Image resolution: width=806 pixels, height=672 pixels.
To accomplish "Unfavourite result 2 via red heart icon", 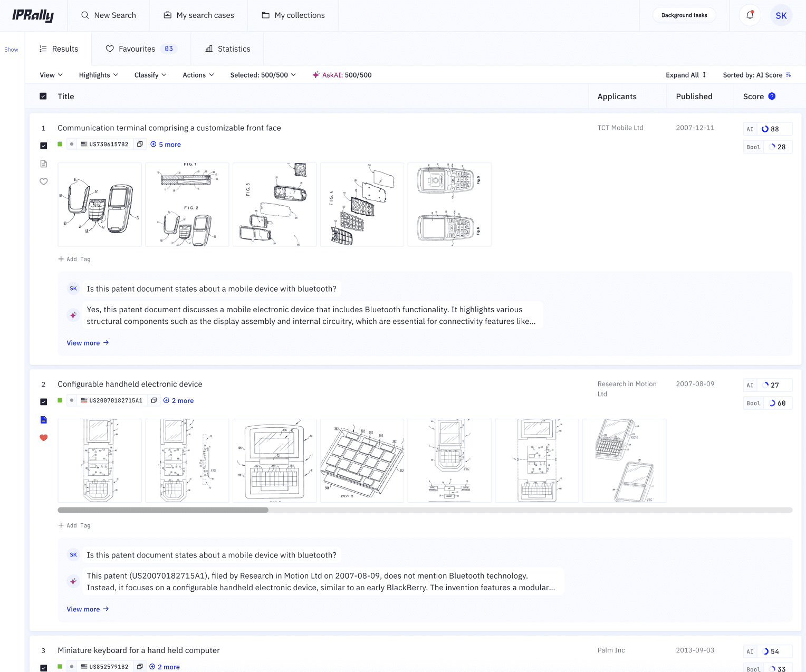I will click(44, 438).
